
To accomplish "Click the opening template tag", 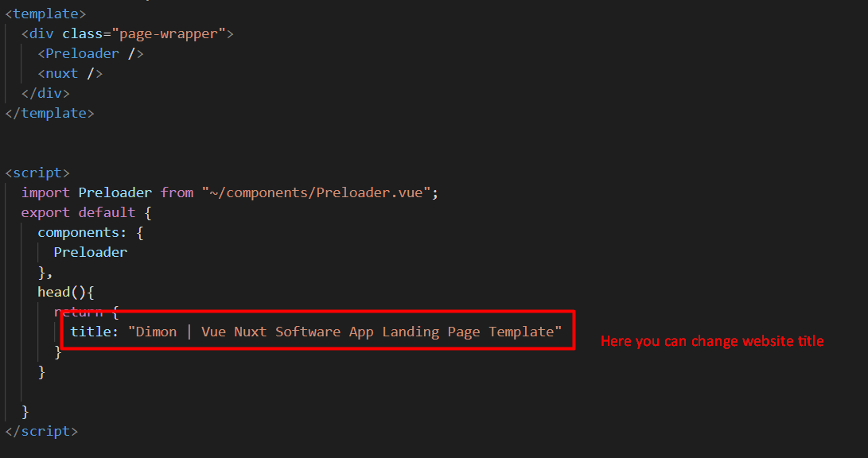I will click(45, 14).
